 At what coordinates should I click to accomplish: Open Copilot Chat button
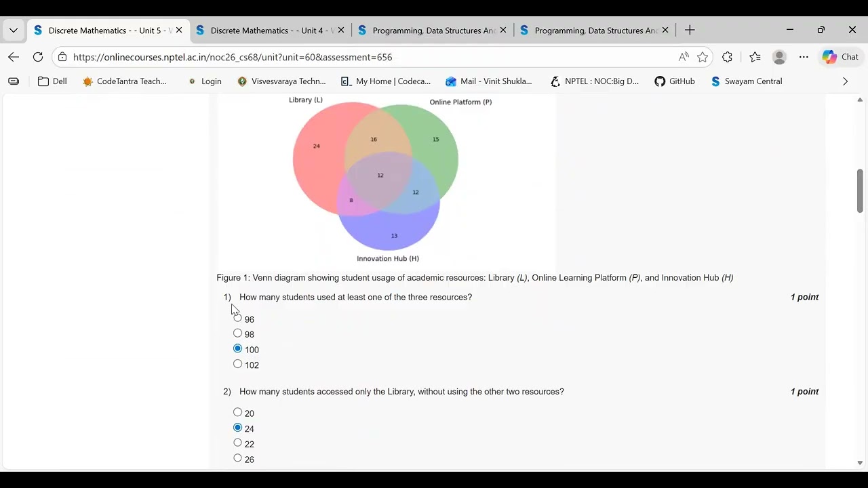point(840,57)
